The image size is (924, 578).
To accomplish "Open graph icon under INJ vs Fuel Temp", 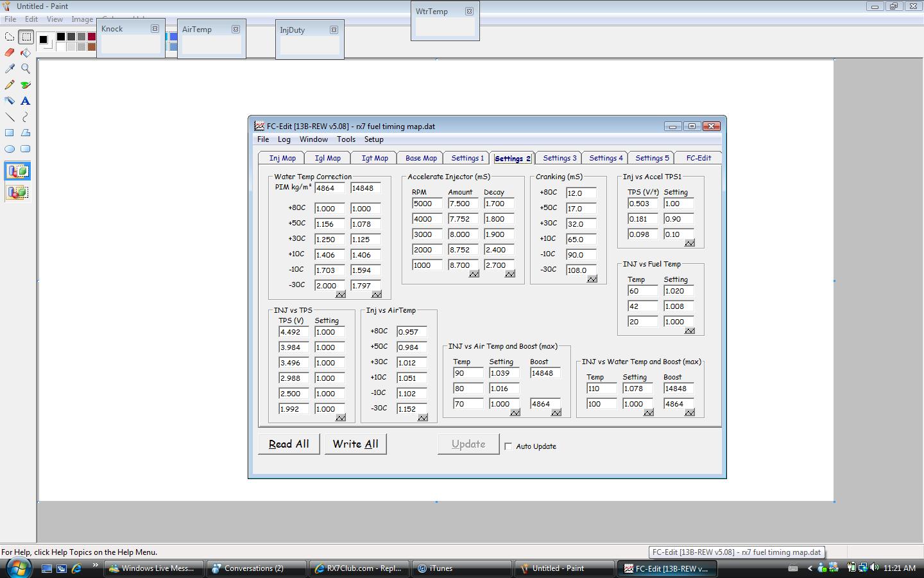I will tap(689, 331).
